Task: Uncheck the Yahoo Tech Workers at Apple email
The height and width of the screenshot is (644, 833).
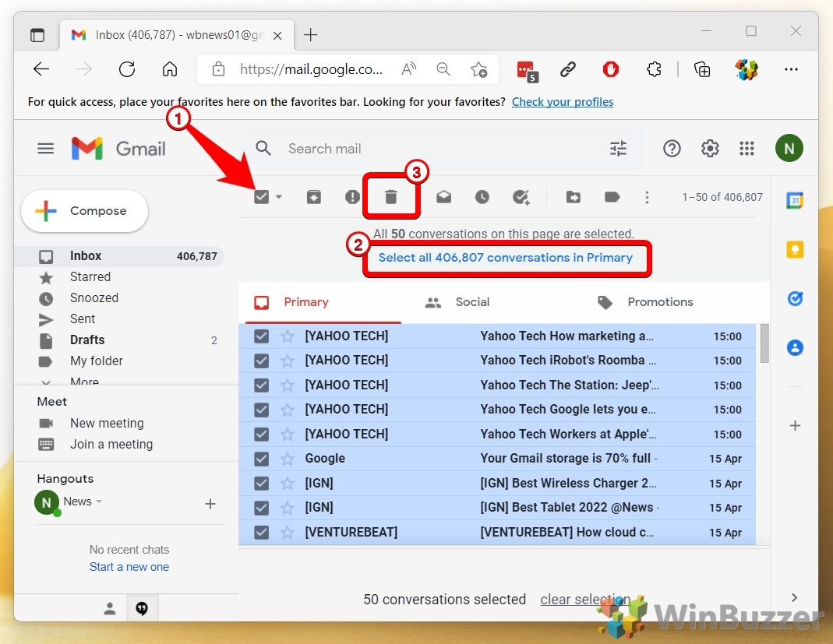Action: pos(261,434)
